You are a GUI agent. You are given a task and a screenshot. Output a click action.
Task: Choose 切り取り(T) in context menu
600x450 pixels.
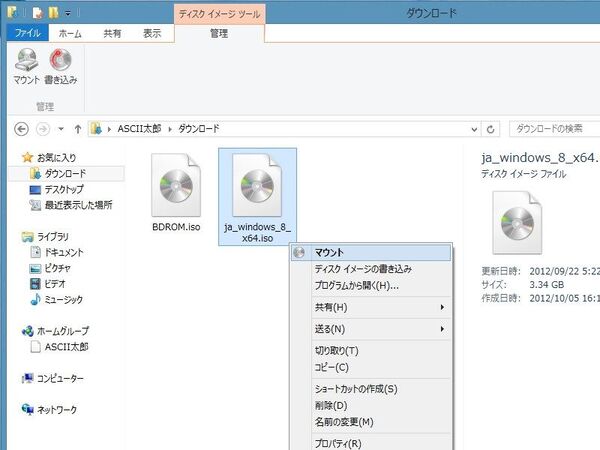point(371,351)
